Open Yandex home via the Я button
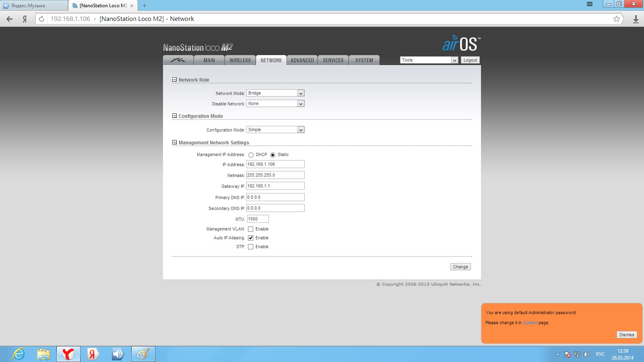The width and height of the screenshot is (644, 362). coord(25,19)
